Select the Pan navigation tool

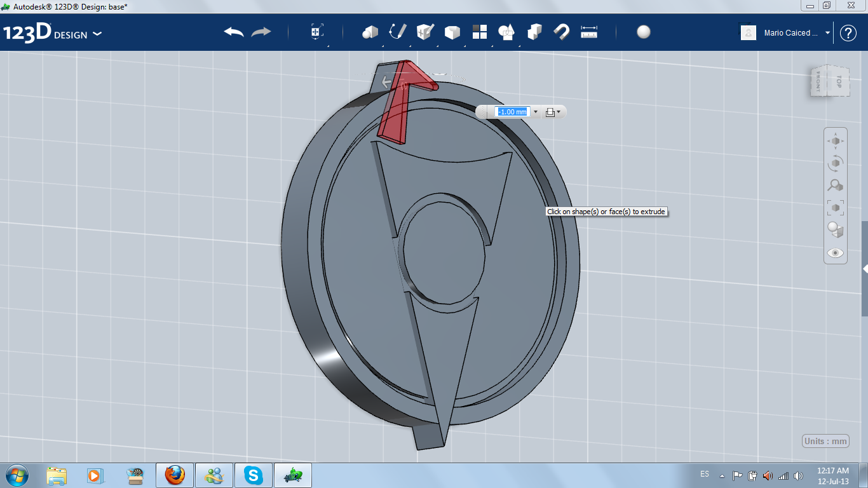(x=836, y=141)
